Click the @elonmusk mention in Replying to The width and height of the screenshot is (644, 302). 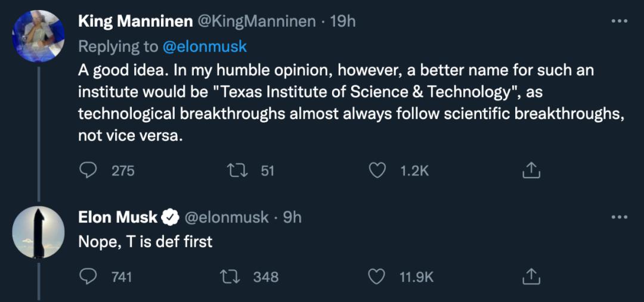(205, 46)
